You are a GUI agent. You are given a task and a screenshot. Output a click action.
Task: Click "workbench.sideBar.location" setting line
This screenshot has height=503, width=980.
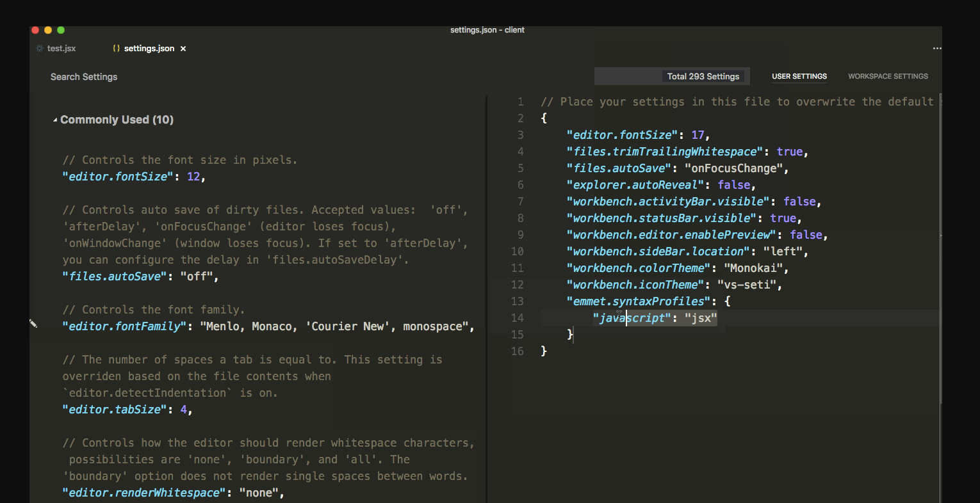click(x=687, y=251)
